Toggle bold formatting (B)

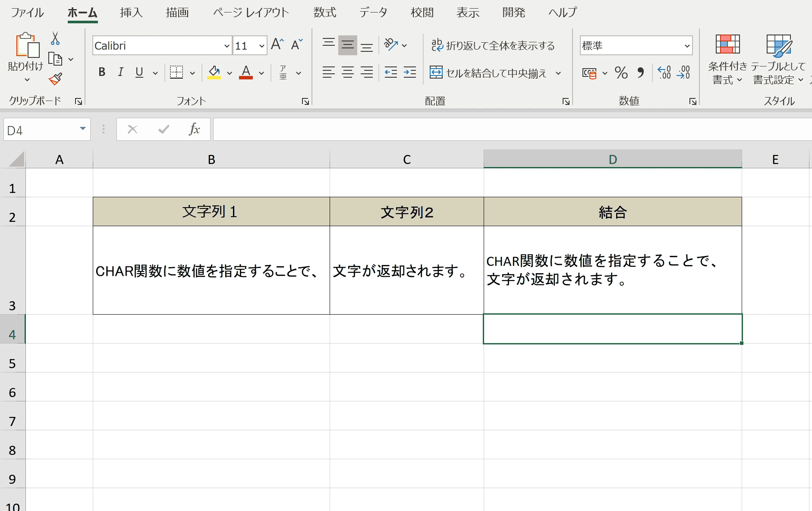(102, 72)
